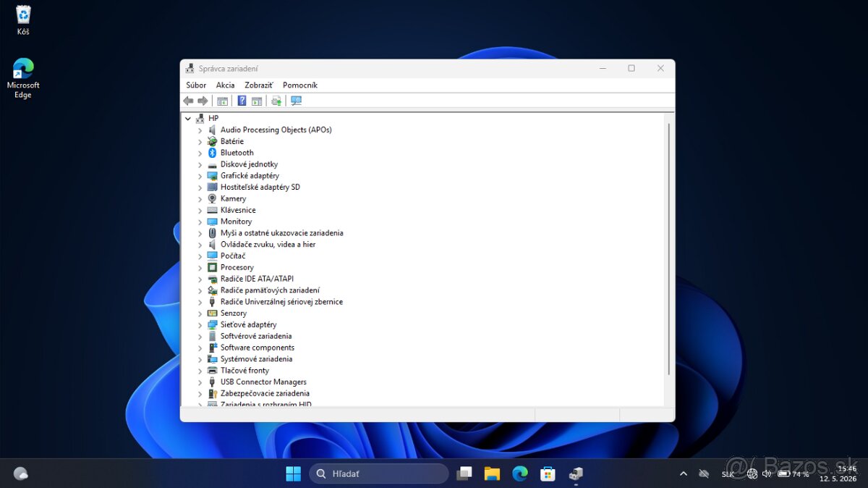Image resolution: width=868 pixels, height=488 pixels.
Task: Open Task View from the taskbar
Action: [464, 474]
